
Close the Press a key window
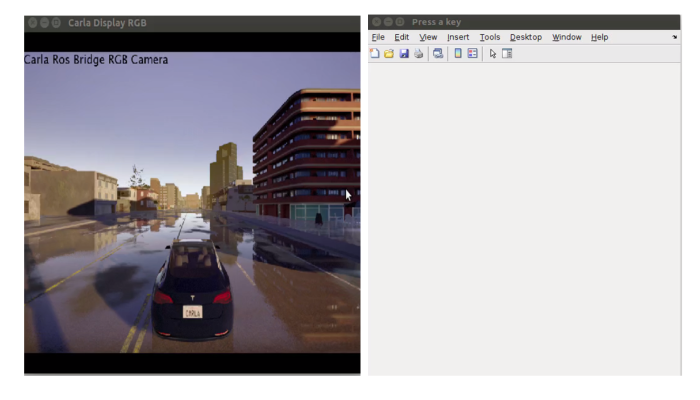pyautogui.click(x=376, y=22)
